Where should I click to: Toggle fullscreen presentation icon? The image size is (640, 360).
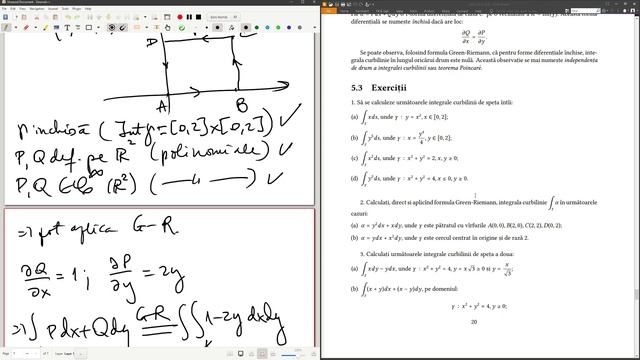[167, 17]
